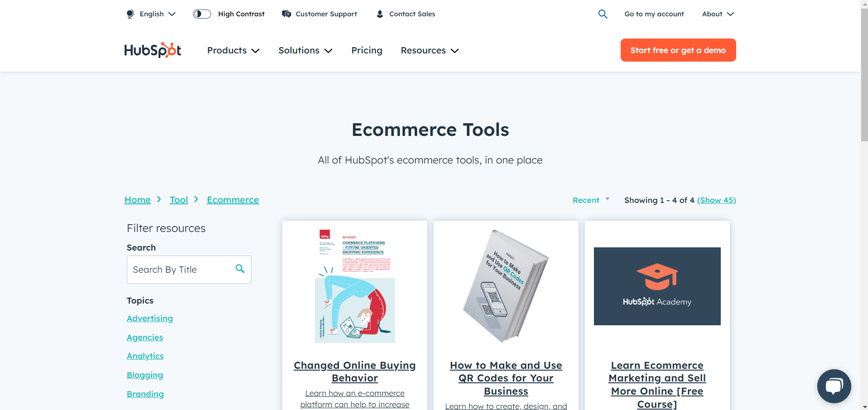868x410 pixels.
Task: Filter by Branding topic
Action: (145, 394)
